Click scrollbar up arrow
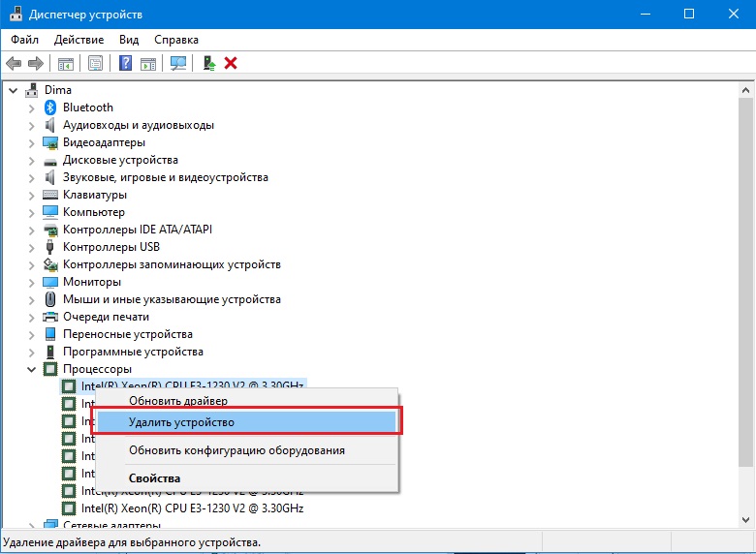The image size is (756, 554). tap(745, 90)
